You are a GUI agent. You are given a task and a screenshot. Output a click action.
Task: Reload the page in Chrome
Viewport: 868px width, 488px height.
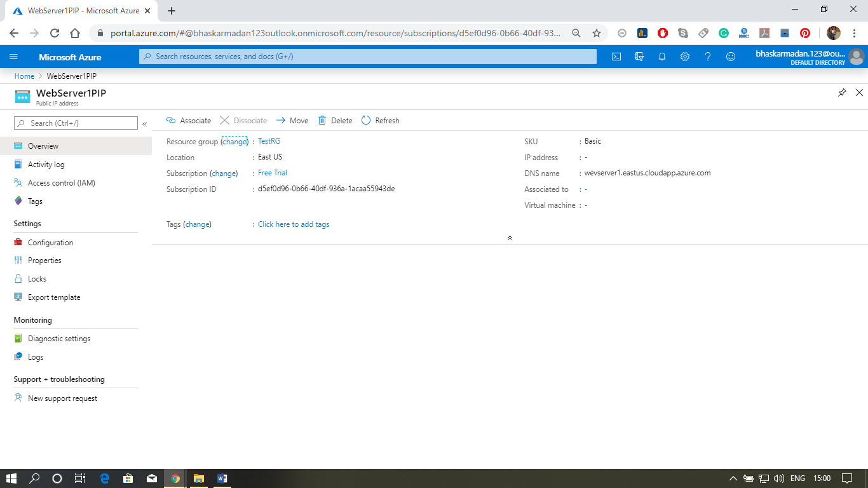pyautogui.click(x=55, y=33)
